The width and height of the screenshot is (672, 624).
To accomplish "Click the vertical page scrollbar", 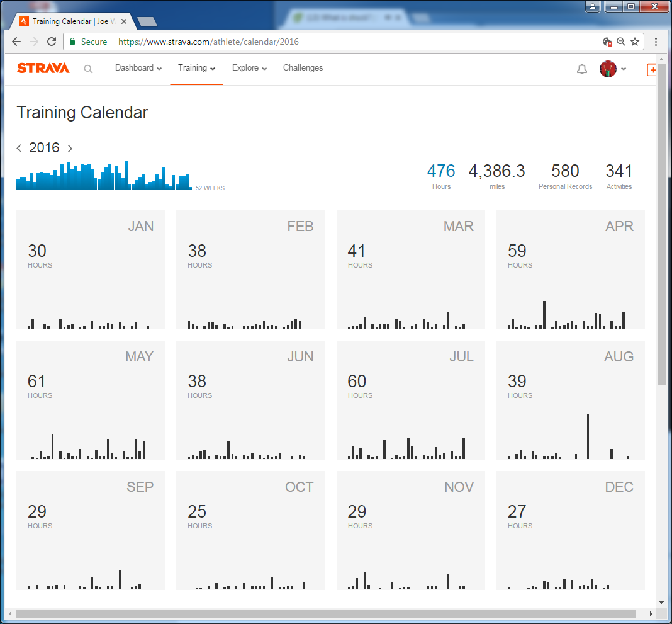I will (x=661, y=227).
